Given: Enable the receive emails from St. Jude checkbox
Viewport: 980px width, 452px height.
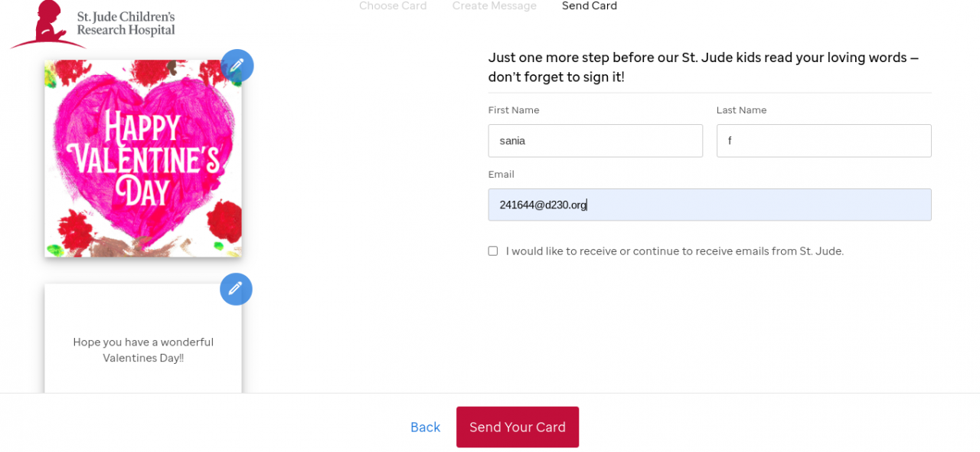Looking at the screenshot, I should coord(493,251).
